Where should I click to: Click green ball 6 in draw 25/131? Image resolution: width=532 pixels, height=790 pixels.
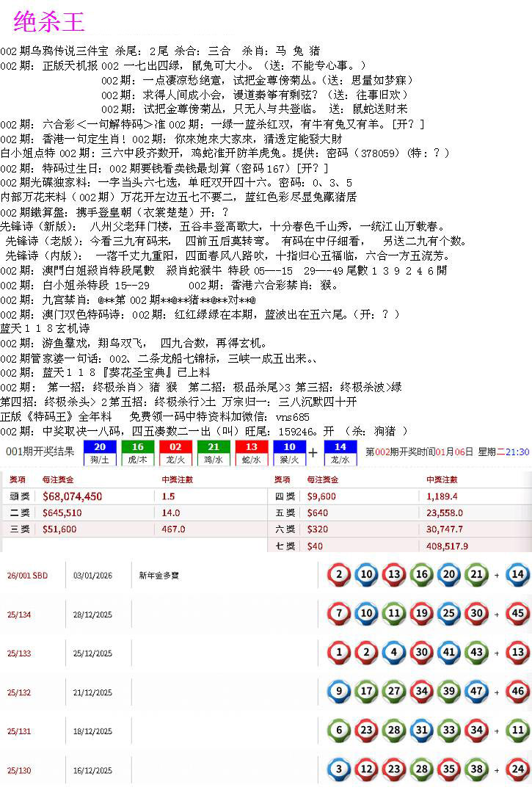[x=338, y=730]
